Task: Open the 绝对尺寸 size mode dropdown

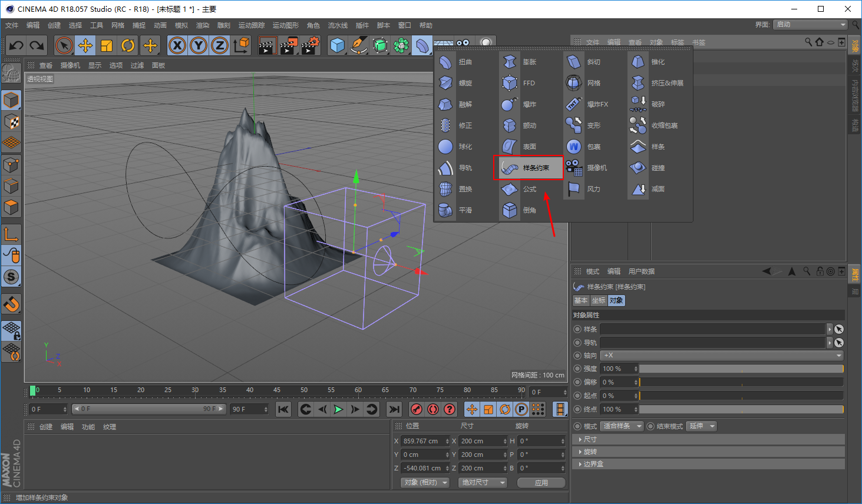Action: tap(483, 482)
